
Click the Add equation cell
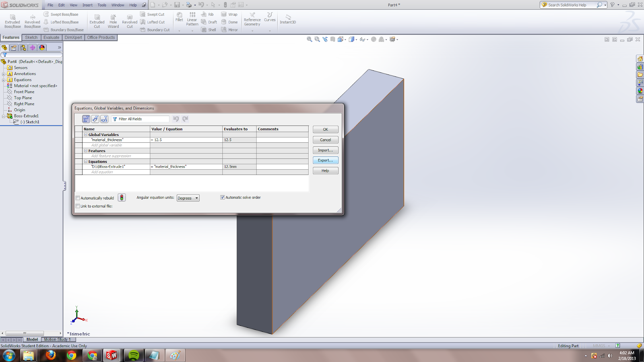[116, 172]
